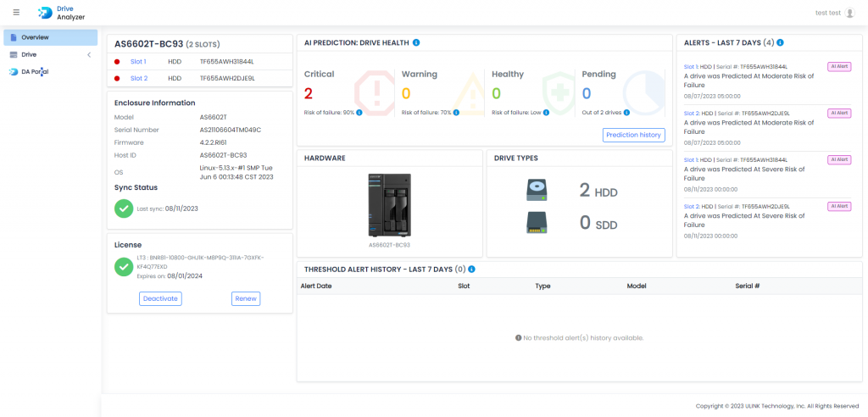Click serial TF655AWH2DJE9L in slots list

tap(227, 79)
